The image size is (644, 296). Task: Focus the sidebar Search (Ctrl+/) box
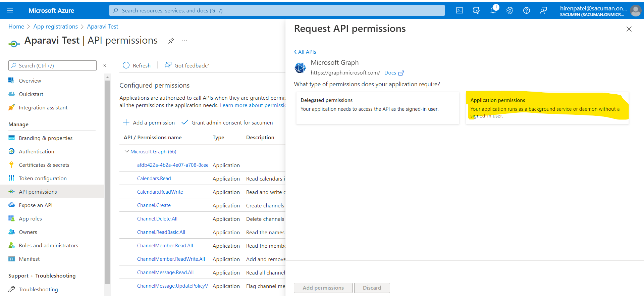[x=52, y=65]
